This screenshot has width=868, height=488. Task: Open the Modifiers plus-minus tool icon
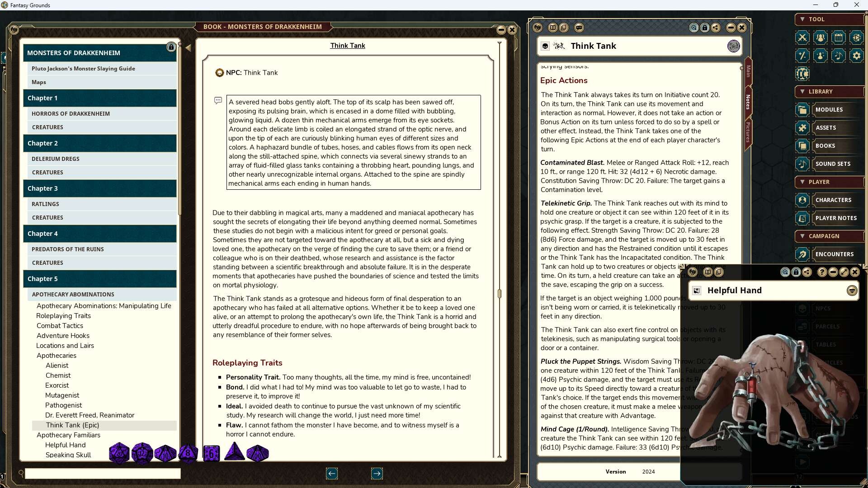pos(802,56)
